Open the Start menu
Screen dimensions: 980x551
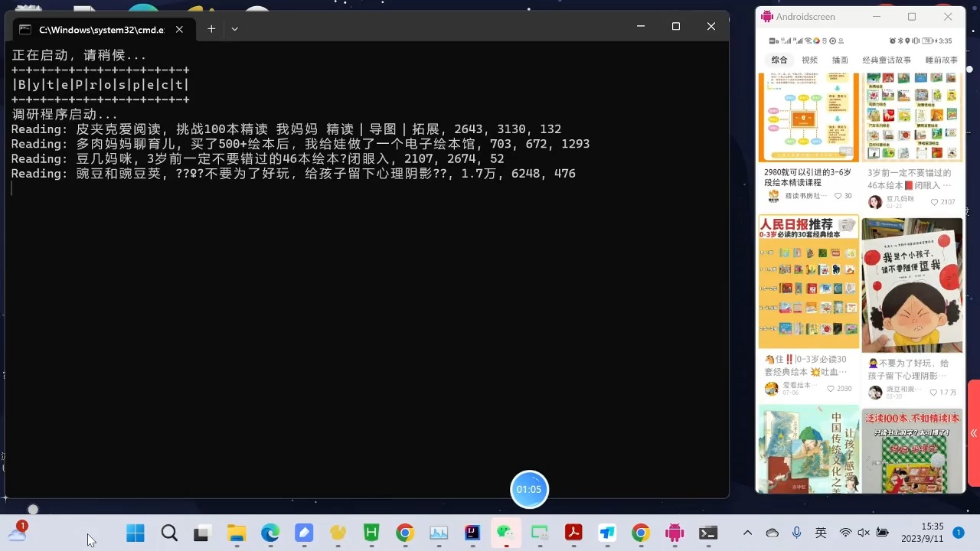[135, 533]
